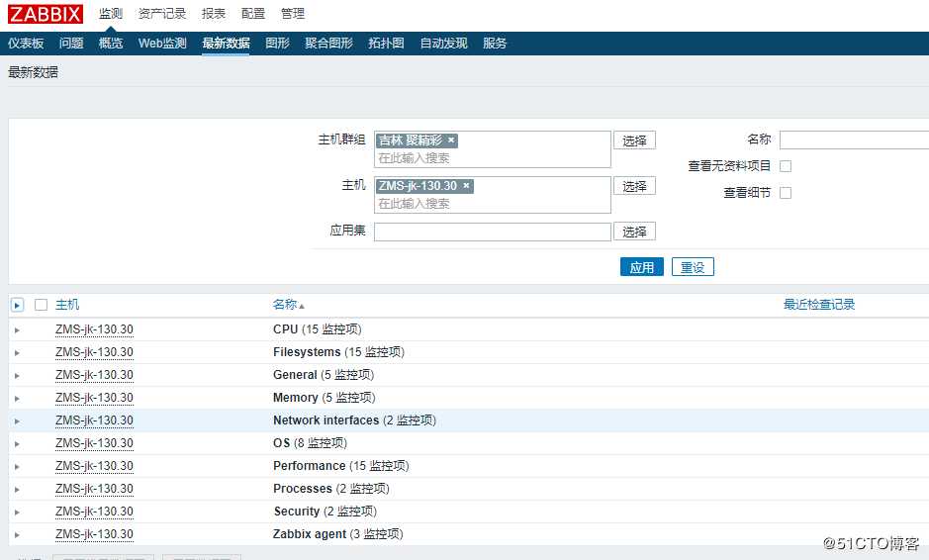
Task: Click 选择 button for 应用集
Action: click(x=634, y=232)
